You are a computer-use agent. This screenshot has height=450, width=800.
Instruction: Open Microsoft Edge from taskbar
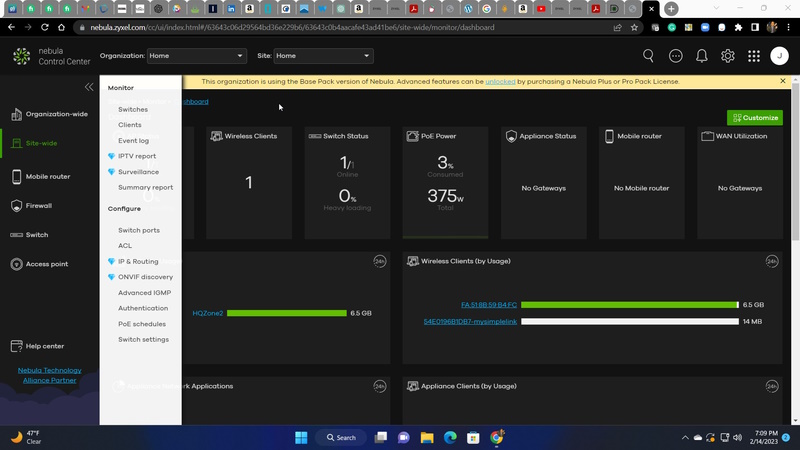coord(450,438)
